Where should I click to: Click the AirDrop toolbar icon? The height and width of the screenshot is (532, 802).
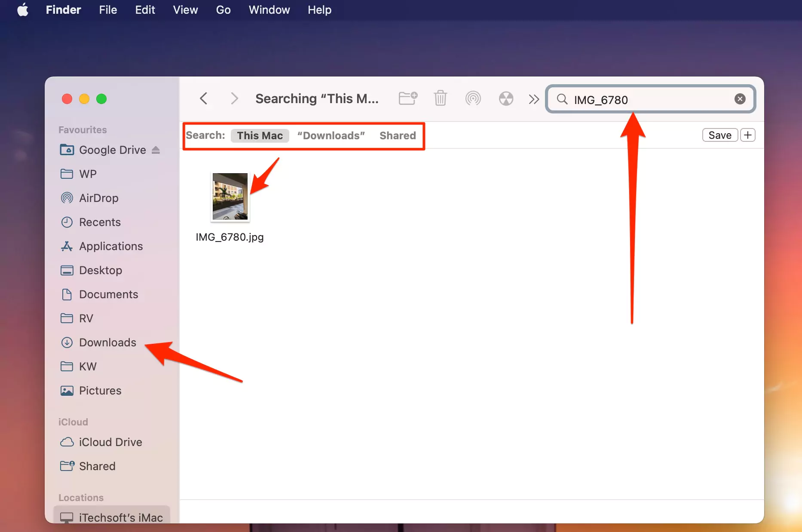[473, 98]
